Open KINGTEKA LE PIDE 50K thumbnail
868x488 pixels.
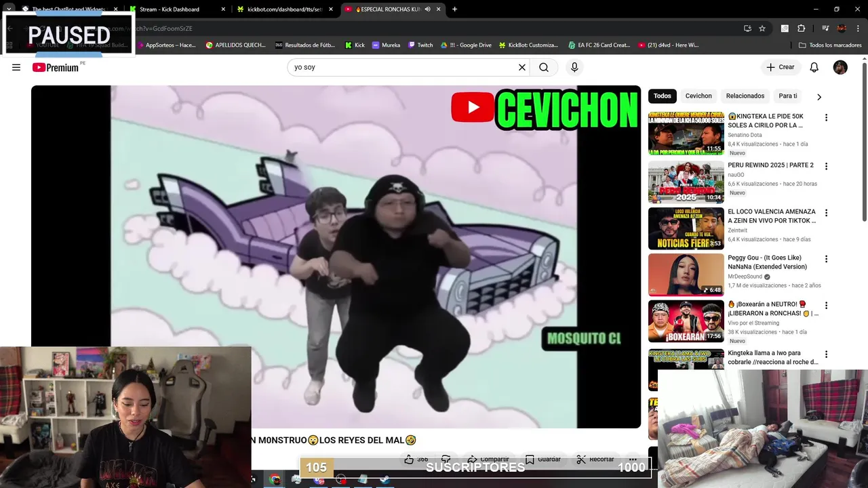(x=686, y=134)
